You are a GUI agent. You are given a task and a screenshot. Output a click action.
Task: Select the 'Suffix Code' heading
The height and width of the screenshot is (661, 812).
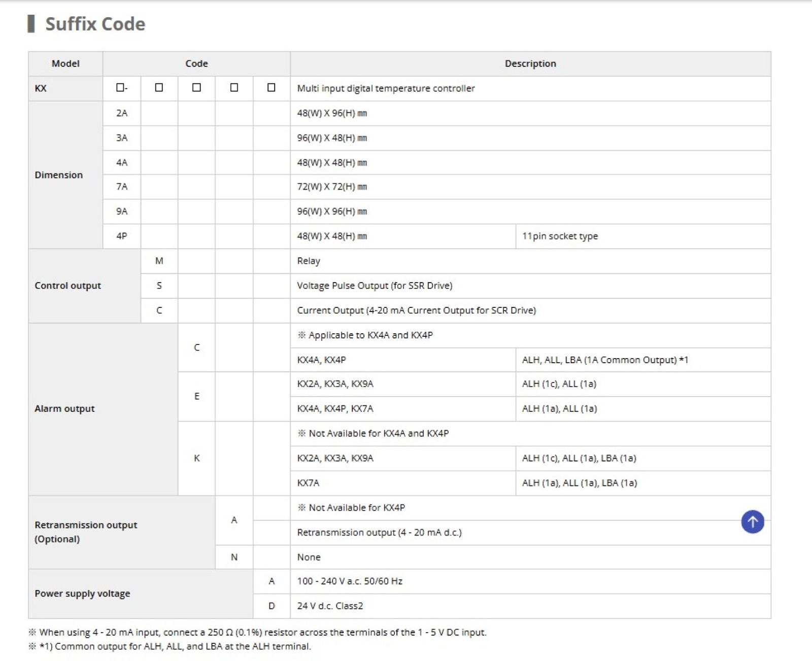95,24
